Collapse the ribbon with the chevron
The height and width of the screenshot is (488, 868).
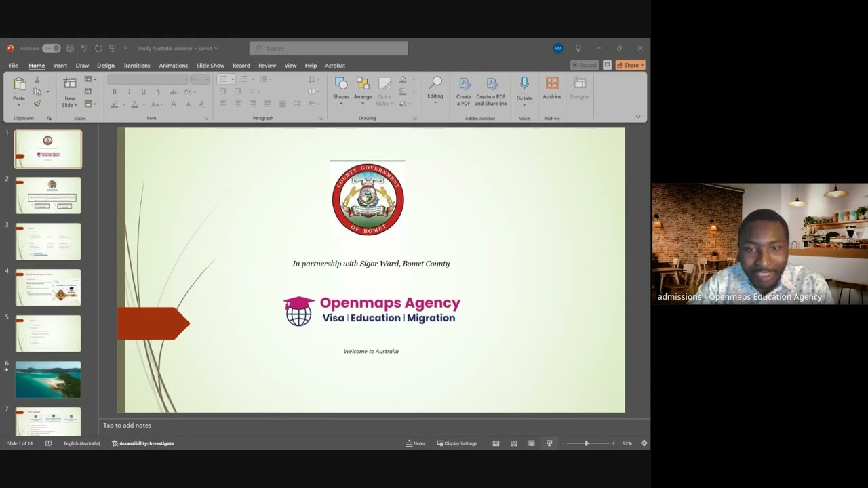tap(638, 117)
